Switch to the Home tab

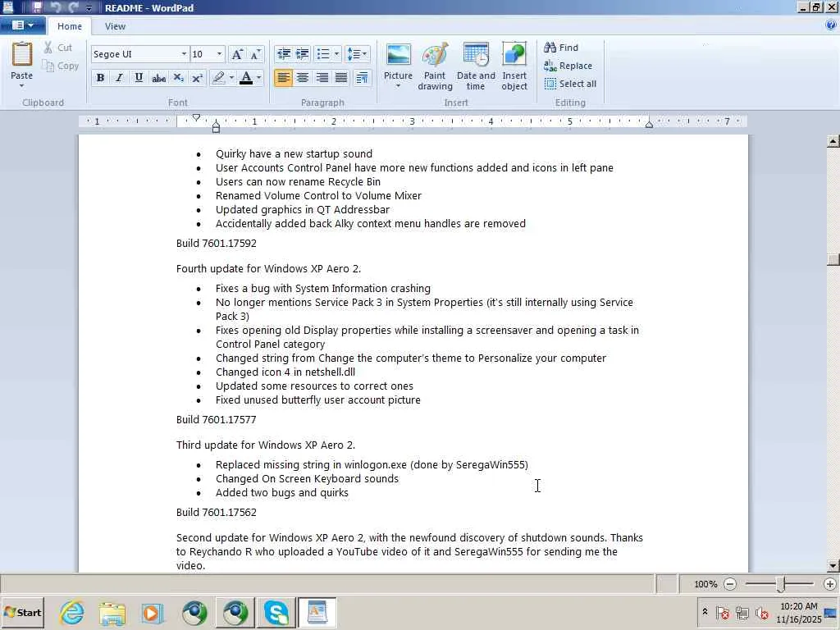70,26
